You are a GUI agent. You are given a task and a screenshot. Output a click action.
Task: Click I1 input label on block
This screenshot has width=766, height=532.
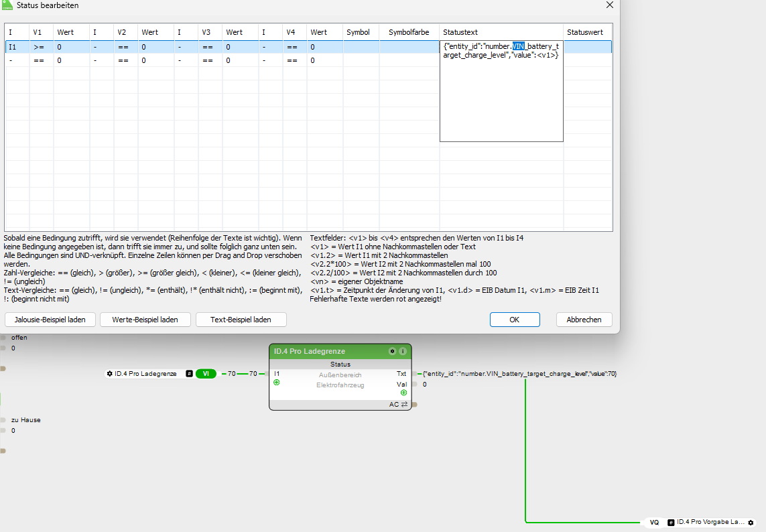277,374
